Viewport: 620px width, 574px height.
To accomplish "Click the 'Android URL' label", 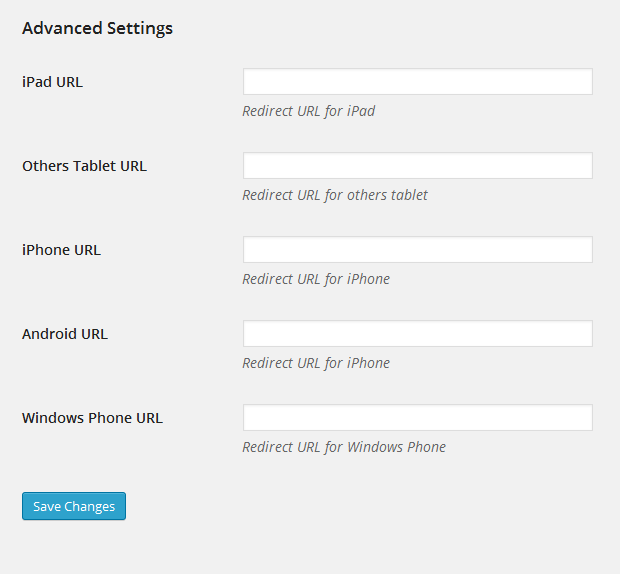I will [65, 334].
